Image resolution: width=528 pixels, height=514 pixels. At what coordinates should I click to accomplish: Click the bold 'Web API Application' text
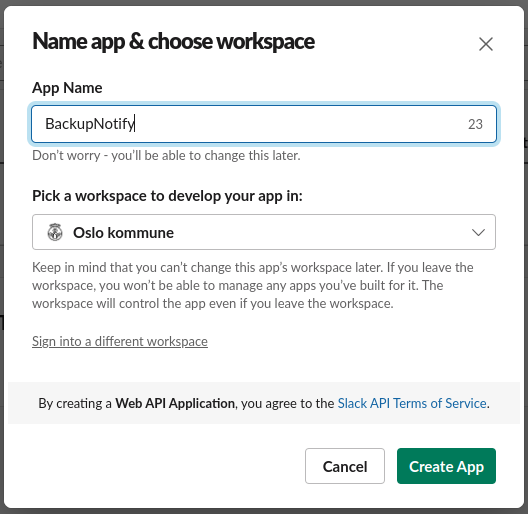point(175,403)
